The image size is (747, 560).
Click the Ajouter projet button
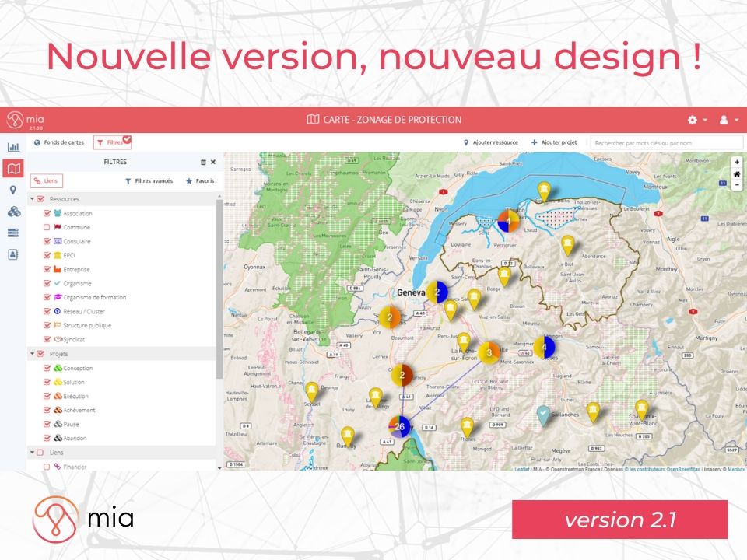click(x=554, y=143)
